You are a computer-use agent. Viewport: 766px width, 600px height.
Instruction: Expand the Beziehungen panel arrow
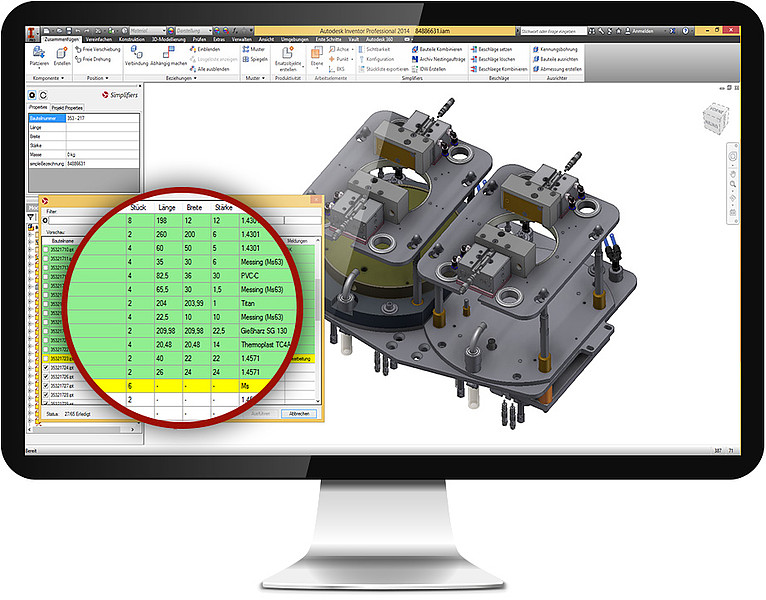click(195, 78)
